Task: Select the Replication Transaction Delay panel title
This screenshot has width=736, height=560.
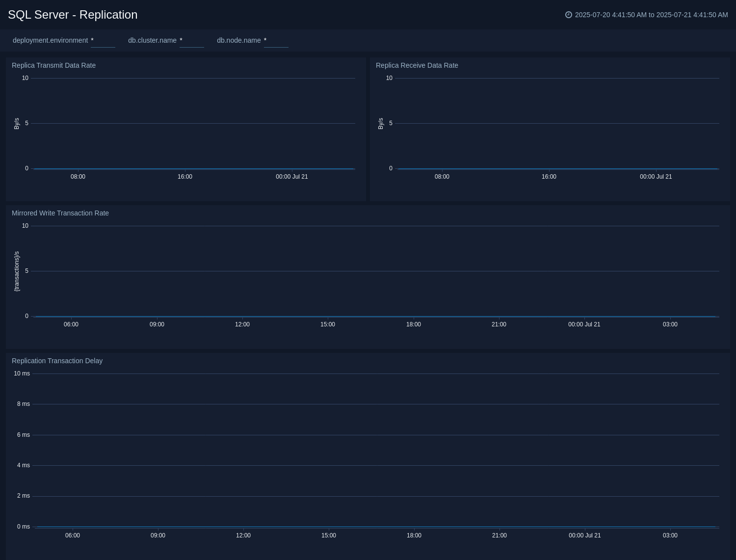Action: click(57, 361)
